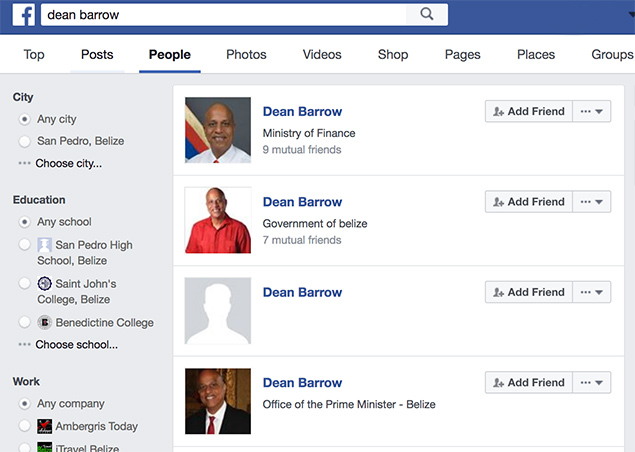View the 7 mutual friends link

click(x=302, y=240)
